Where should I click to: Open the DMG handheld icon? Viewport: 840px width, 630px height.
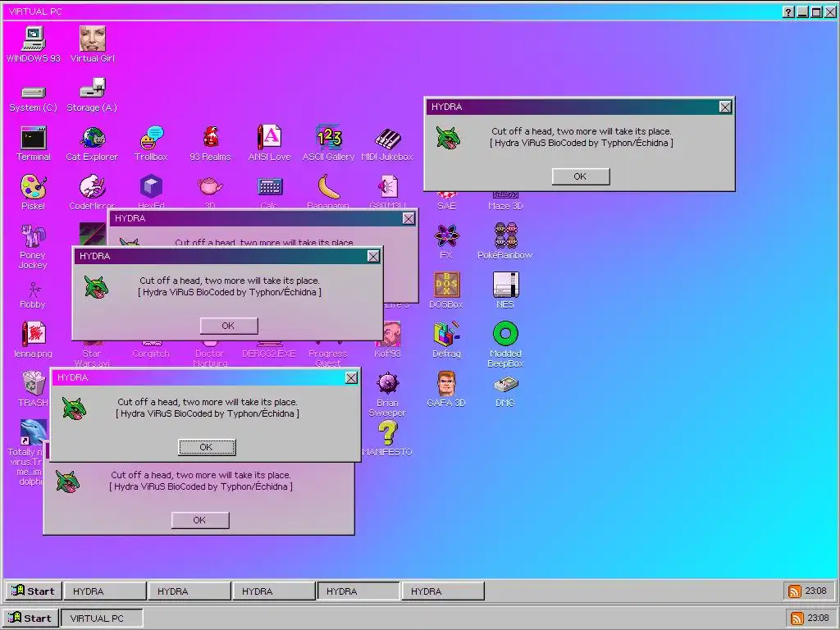point(505,385)
